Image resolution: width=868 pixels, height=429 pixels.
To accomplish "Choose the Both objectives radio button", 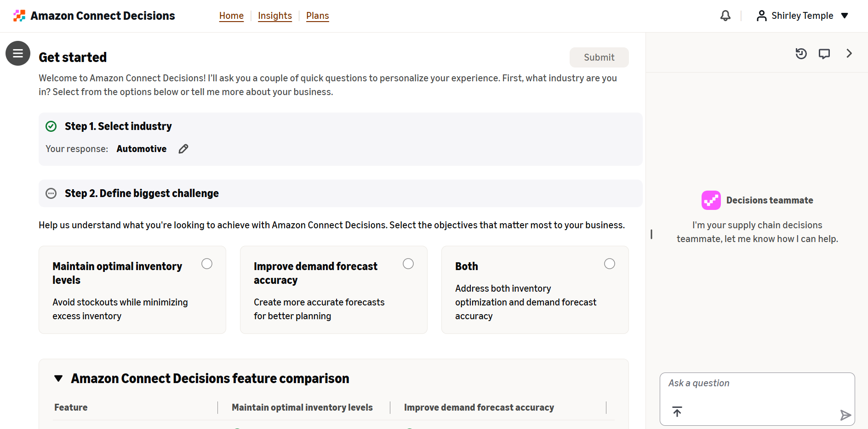I will point(610,264).
